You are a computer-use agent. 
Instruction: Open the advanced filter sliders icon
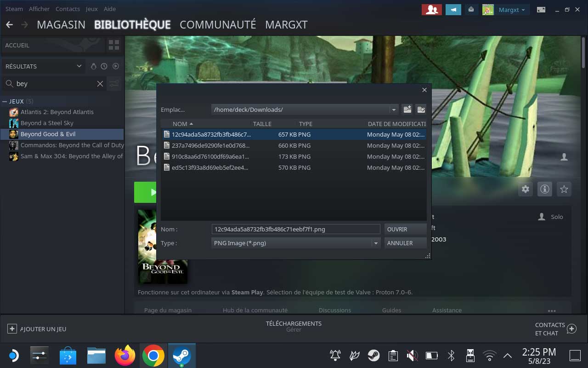click(114, 84)
